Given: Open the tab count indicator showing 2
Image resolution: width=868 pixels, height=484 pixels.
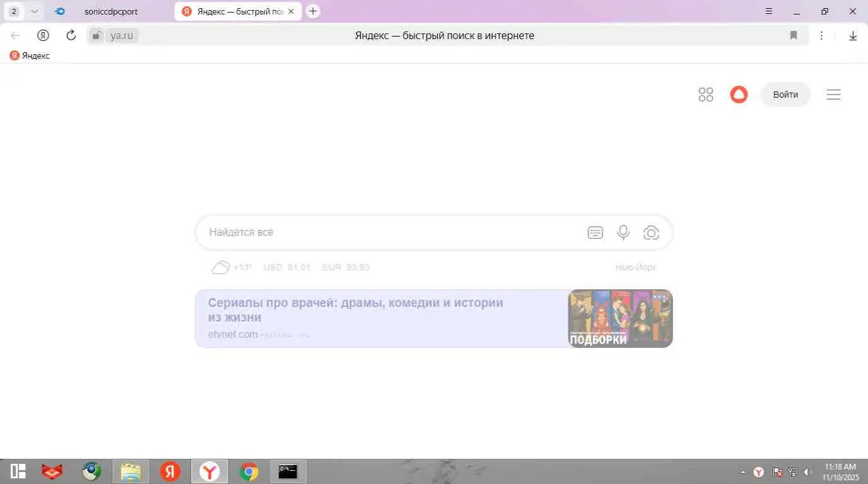Looking at the screenshot, I should tap(14, 11).
